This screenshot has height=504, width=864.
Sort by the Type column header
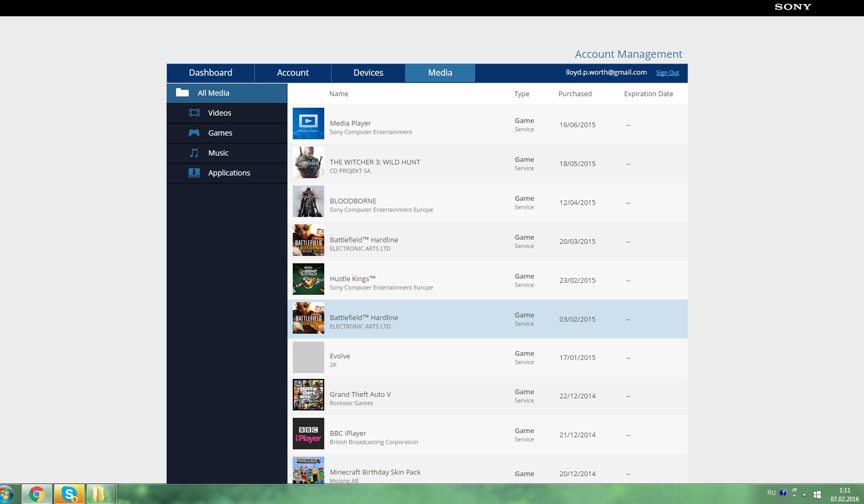[521, 94]
